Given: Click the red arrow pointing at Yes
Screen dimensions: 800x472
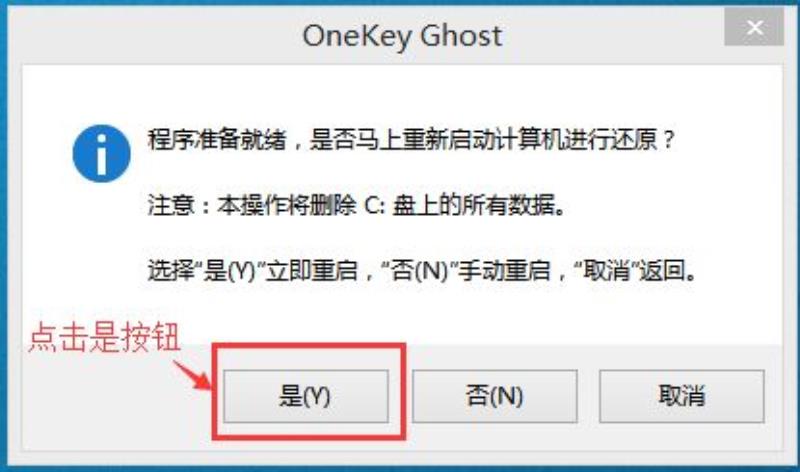Looking at the screenshot, I should point(192,375).
